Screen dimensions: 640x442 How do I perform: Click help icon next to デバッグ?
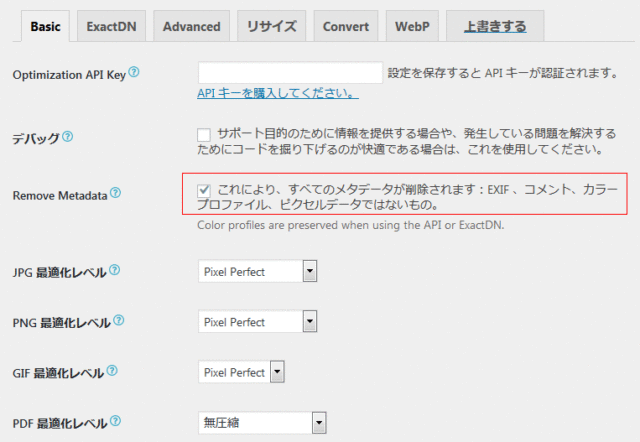[68, 136]
